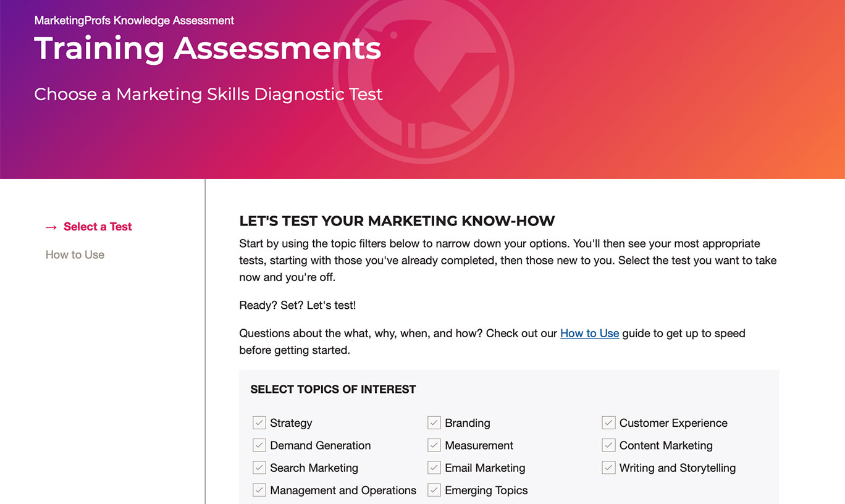The height and width of the screenshot is (504, 845).
Task: Open the Select a Test section
Action: [x=98, y=227]
